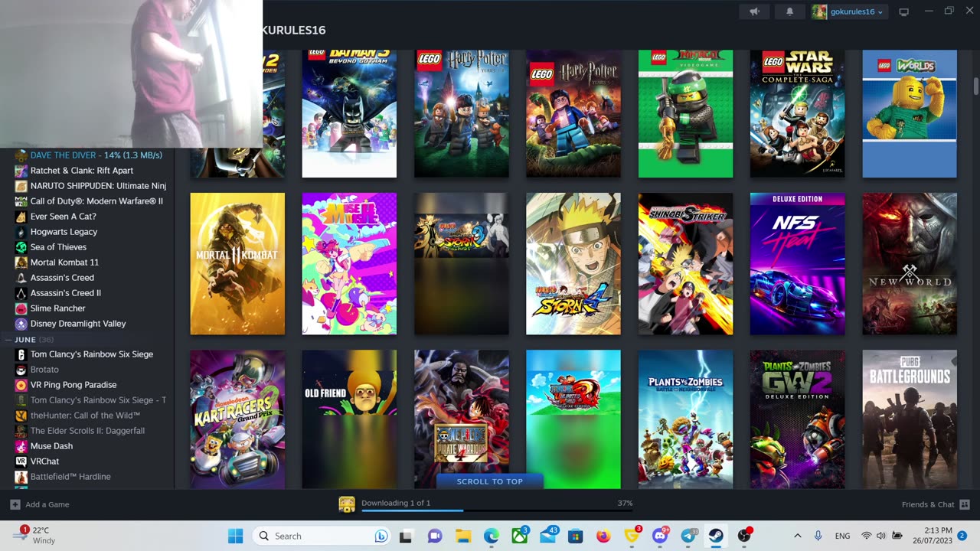The width and height of the screenshot is (980, 551).
Task: Click the Big Picture mode monitor icon
Action: pyautogui.click(x=903, y=11)
